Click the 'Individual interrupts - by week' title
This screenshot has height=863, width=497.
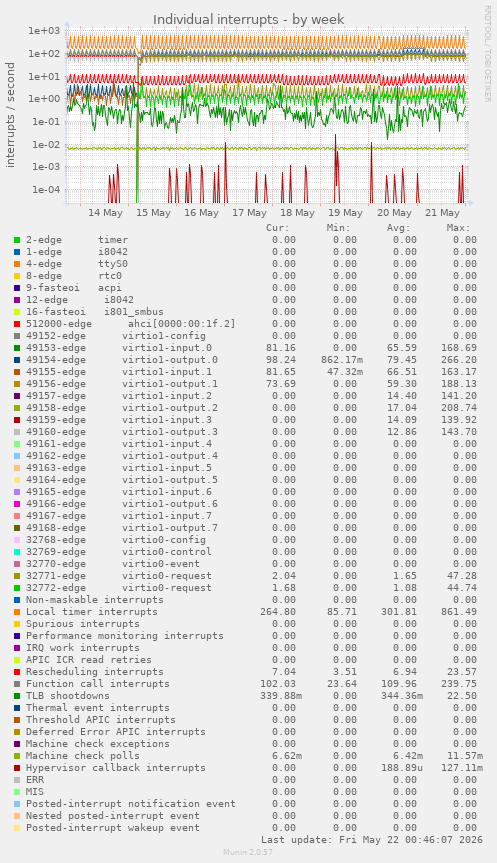tap(249, 20)
